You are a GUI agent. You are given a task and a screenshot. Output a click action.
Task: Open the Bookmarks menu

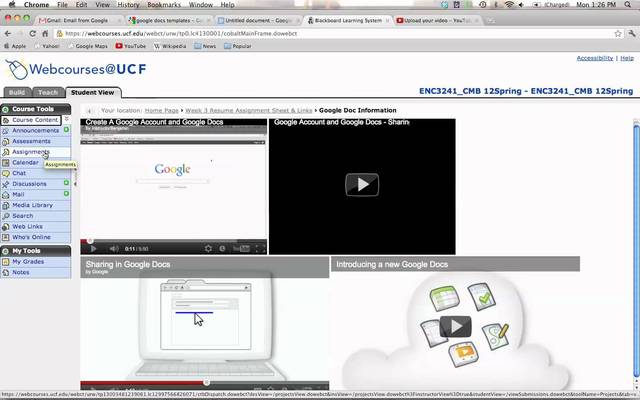tap(164, 4)
